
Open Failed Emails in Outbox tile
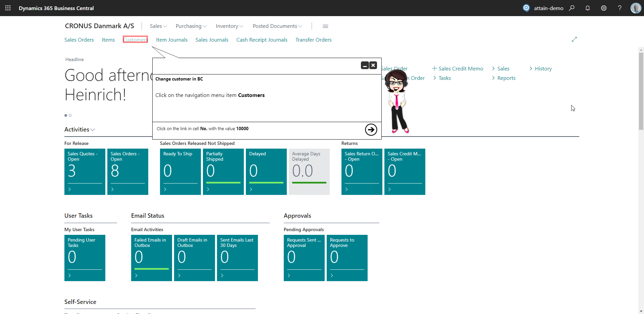point(152,258)
